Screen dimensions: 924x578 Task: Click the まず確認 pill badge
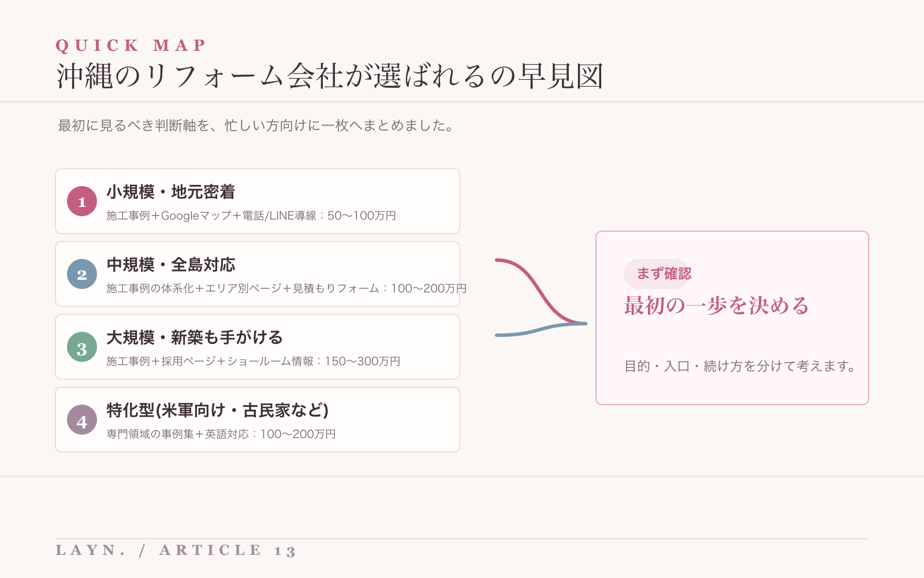coord(657,274)
